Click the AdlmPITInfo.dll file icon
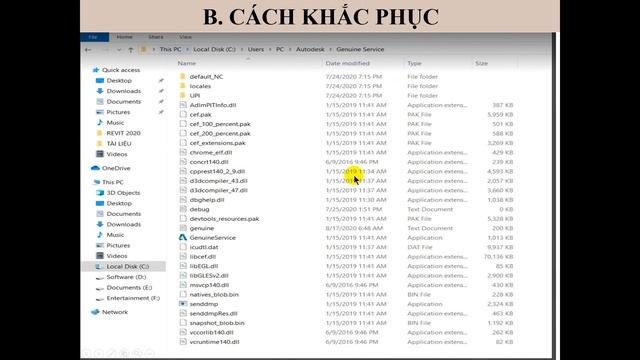Viewport: 640px width, 360px height. (183, 105)
